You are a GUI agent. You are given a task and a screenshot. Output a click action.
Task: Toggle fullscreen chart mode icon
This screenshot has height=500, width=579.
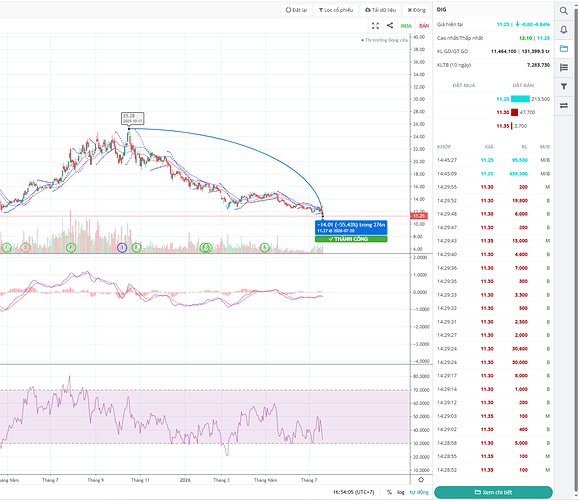tap(375, 25)
